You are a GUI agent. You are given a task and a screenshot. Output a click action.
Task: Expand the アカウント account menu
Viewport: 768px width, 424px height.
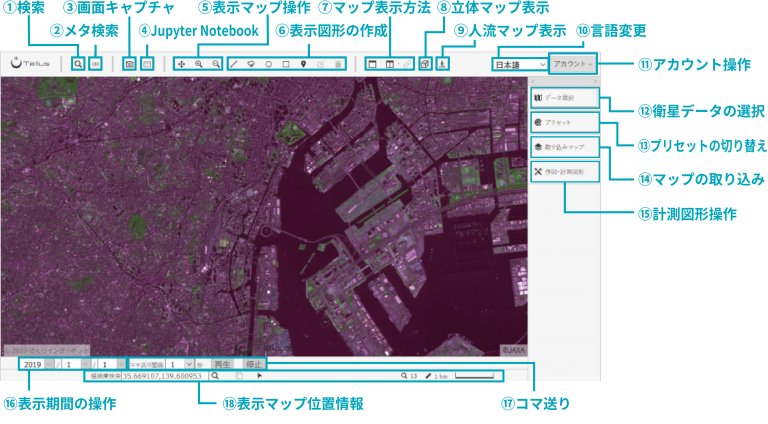tap(573, 64)
